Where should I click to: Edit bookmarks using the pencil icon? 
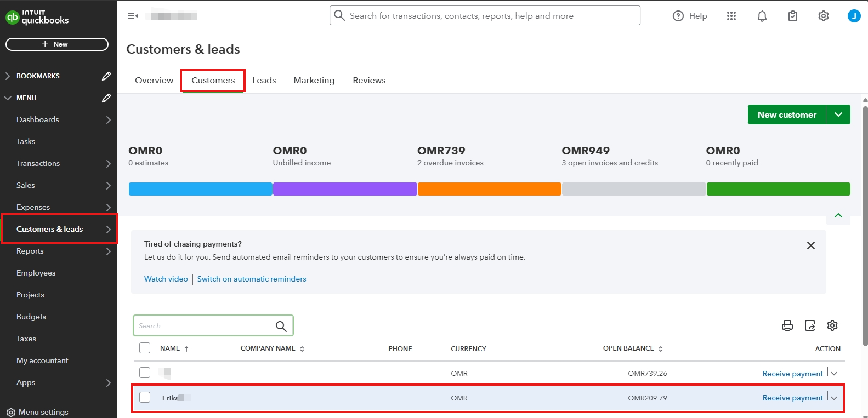point(106,76)
